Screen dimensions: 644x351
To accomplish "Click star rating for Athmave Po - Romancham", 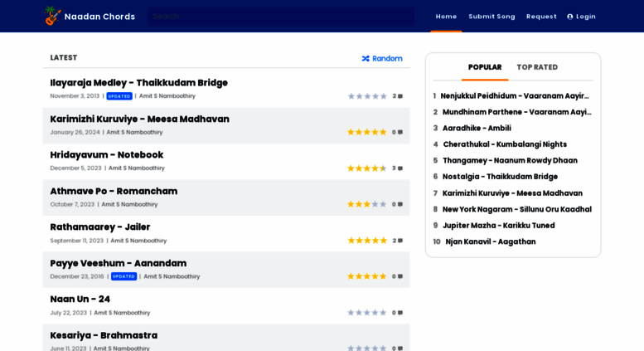I will pos(366,204).
